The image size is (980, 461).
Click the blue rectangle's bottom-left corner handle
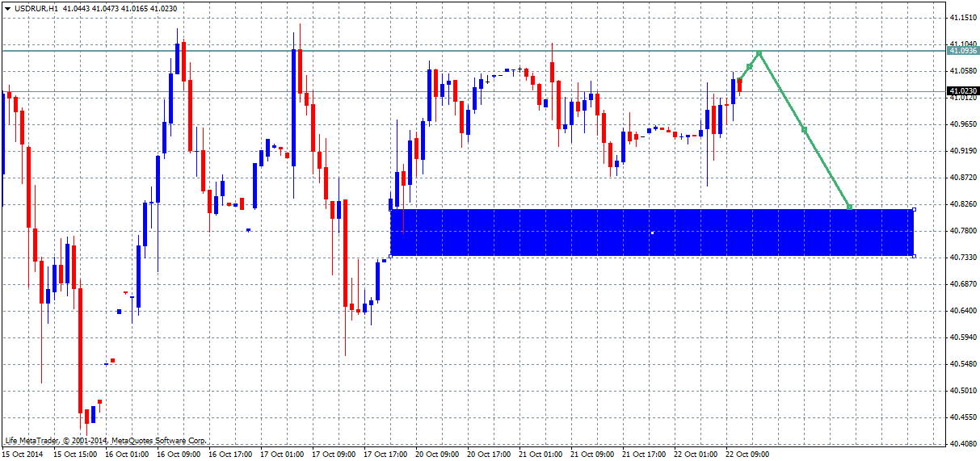pos(390,257)
